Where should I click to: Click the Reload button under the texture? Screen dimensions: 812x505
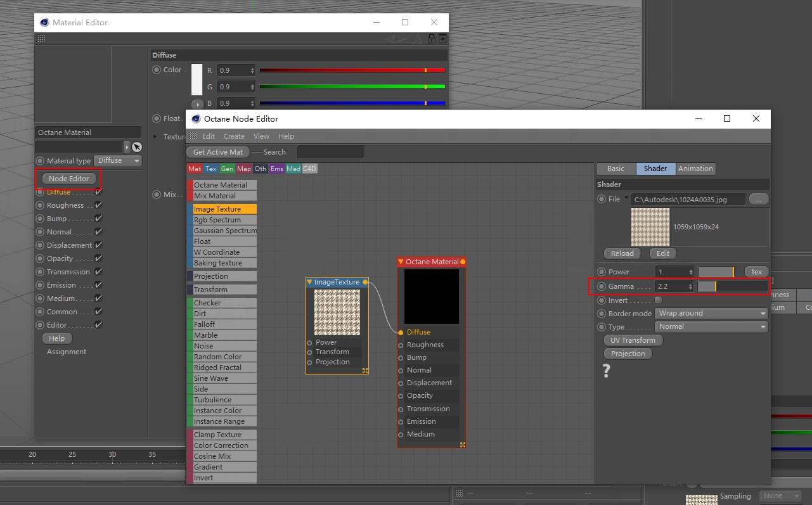click(x=622, y=253)
